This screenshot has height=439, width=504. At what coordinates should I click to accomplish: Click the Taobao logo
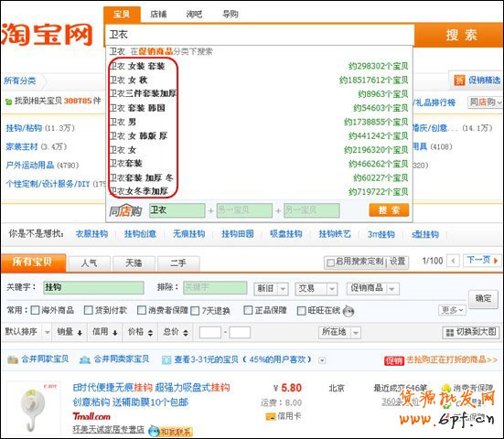(47, 35)
